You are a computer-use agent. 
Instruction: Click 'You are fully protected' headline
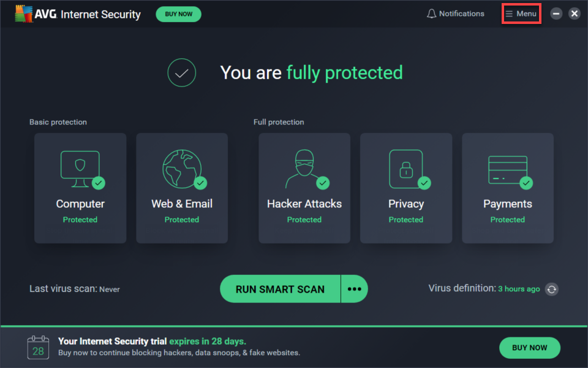(311, 73)
